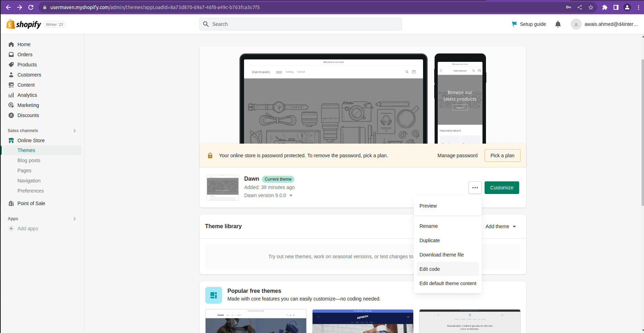Click the notifications bell icon
The image size is (644, 333).
pos(558,24)
